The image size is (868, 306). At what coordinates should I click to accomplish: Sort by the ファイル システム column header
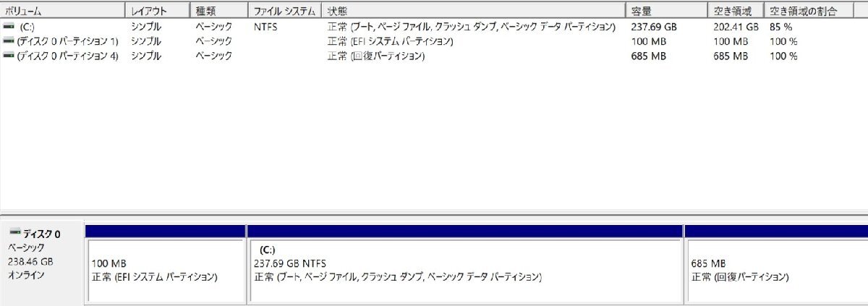[x=286, y=11]
